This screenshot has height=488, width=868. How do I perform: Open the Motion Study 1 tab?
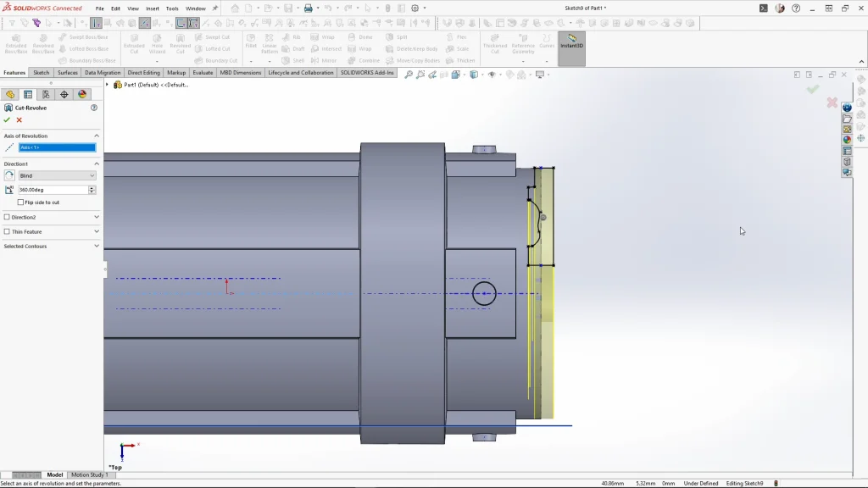pyautogui.click(x=88, y=474)
